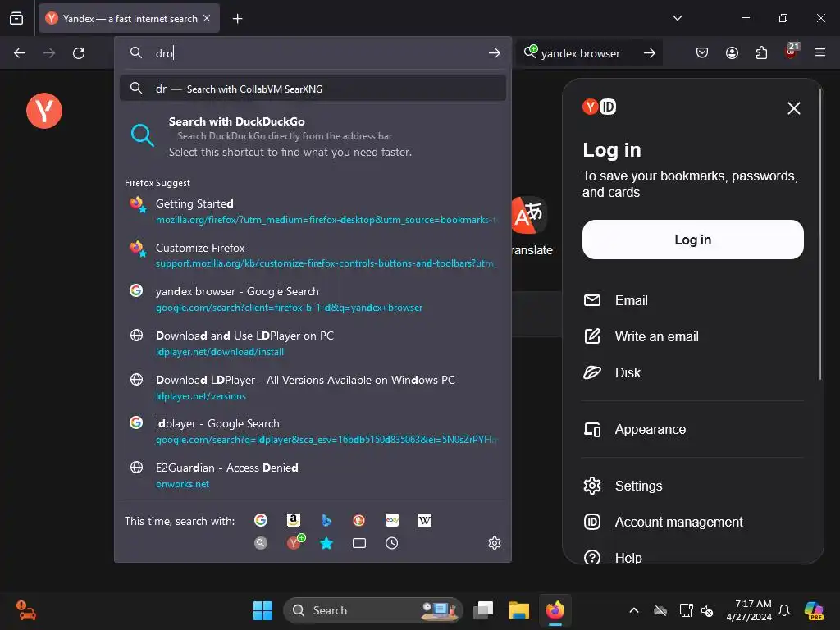
Task: Open 'yandex browser - Google Search' suggestion
Action: pyautogui.click(x=313, y=299)
